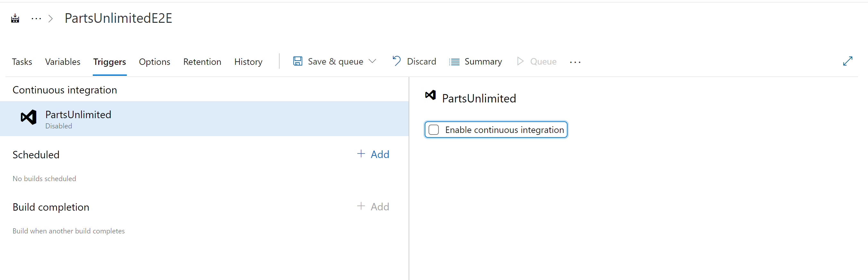Click the plus icon next to Scheduled Add
Viewport: 868px width, 280px height.
tap(361, 154)
